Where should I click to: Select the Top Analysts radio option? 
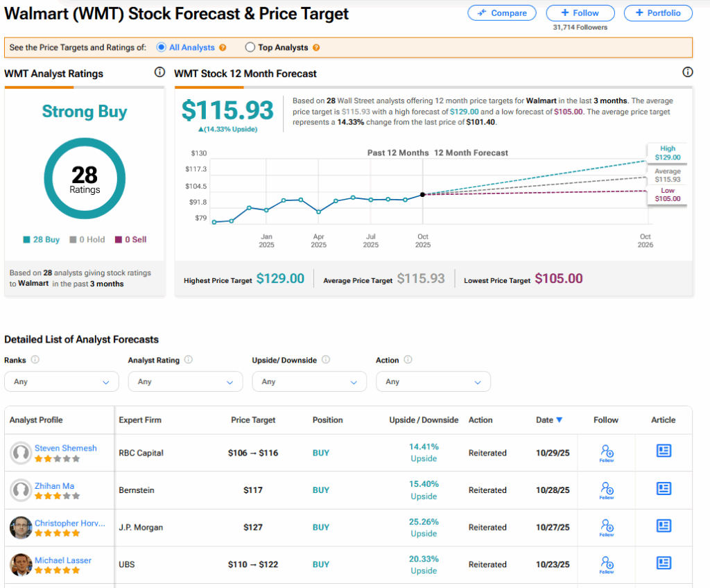click(x=250, y=47)
